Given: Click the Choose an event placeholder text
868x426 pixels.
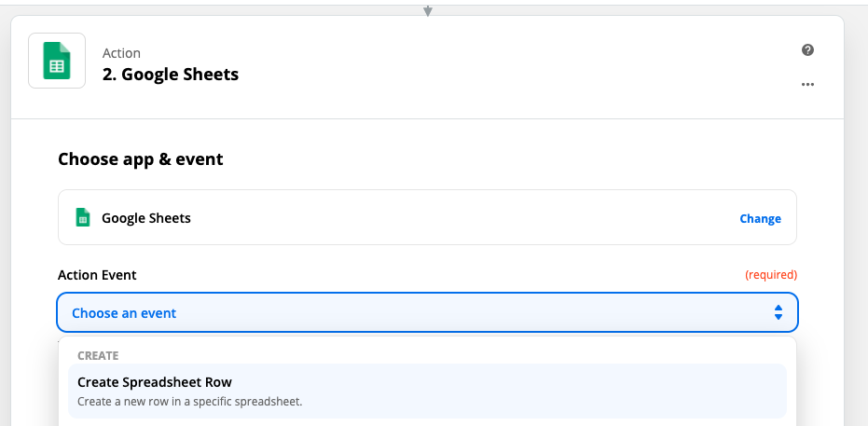Looking at the screenshot, I should point(124,313).
